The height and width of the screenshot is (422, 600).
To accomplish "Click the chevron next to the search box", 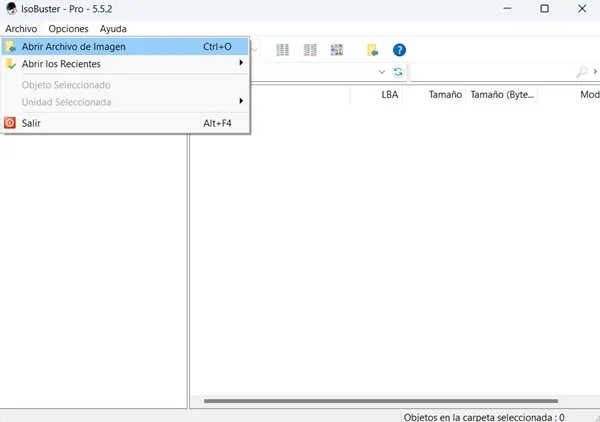I will (595, 72).
